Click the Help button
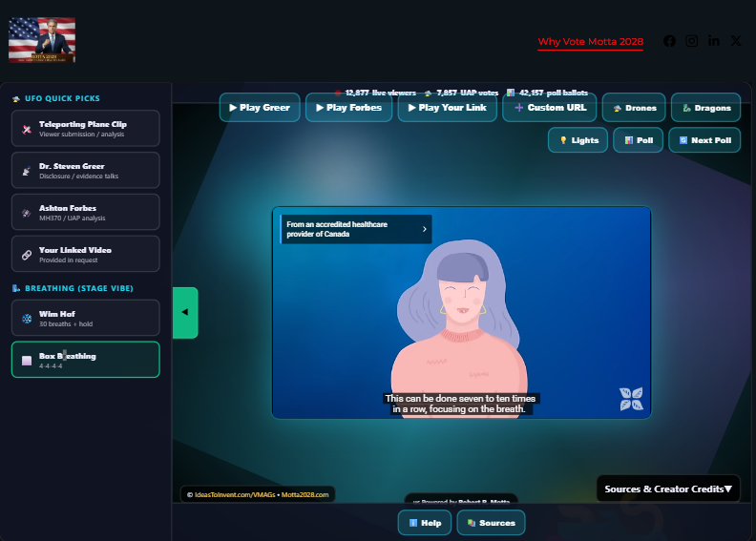This screenshot has width=756, height=541. [x=425, y=523]
